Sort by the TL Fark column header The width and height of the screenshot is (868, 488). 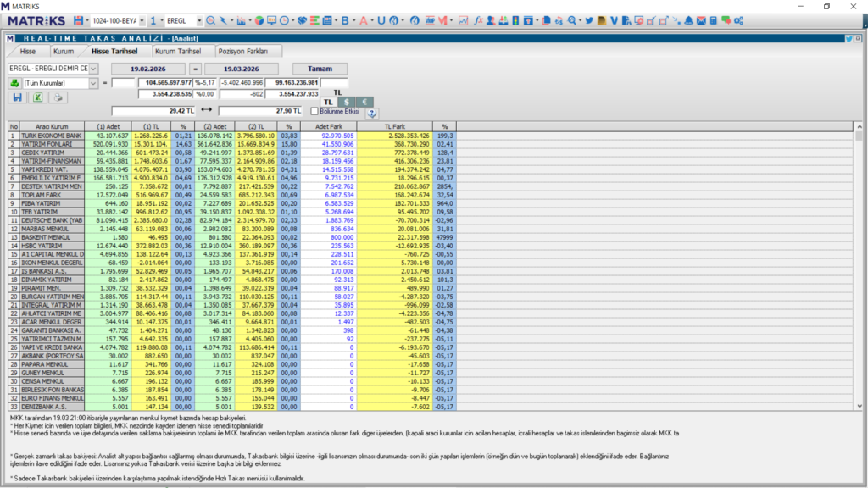[x=395, y=127]
